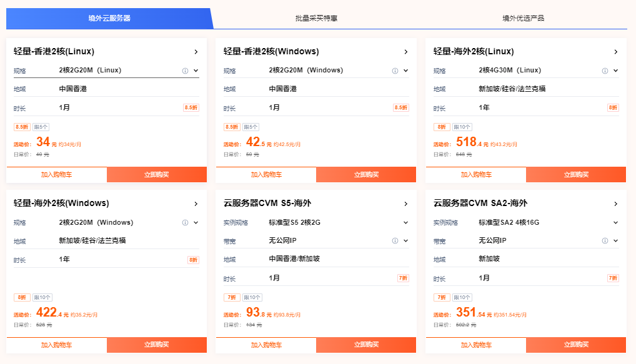Click 限10个 tag on CVM SA2-海外 card
Screen dimensions: 636x364
(462, 298)
